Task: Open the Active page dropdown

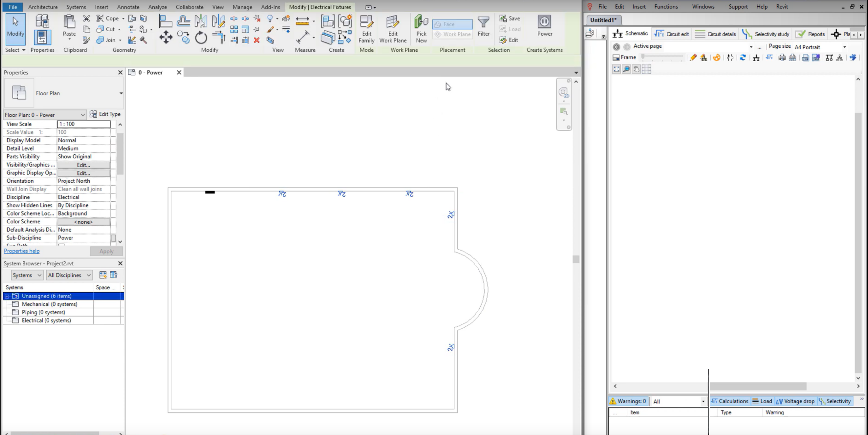Action: tap(751, 47)
